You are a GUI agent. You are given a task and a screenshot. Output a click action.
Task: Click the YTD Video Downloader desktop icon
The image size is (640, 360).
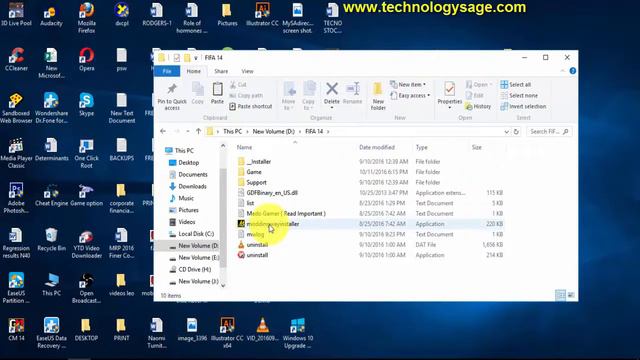pos(87,244)
